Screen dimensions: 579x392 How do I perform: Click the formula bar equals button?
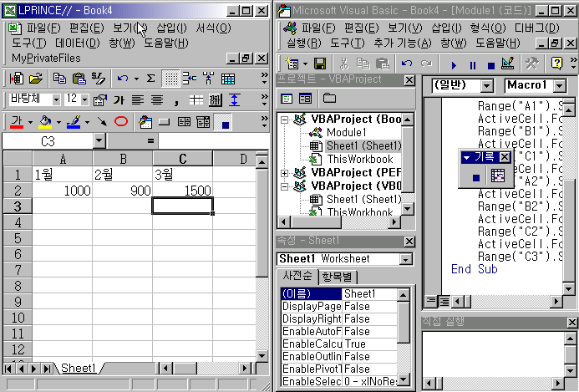(x=150, y=141)
